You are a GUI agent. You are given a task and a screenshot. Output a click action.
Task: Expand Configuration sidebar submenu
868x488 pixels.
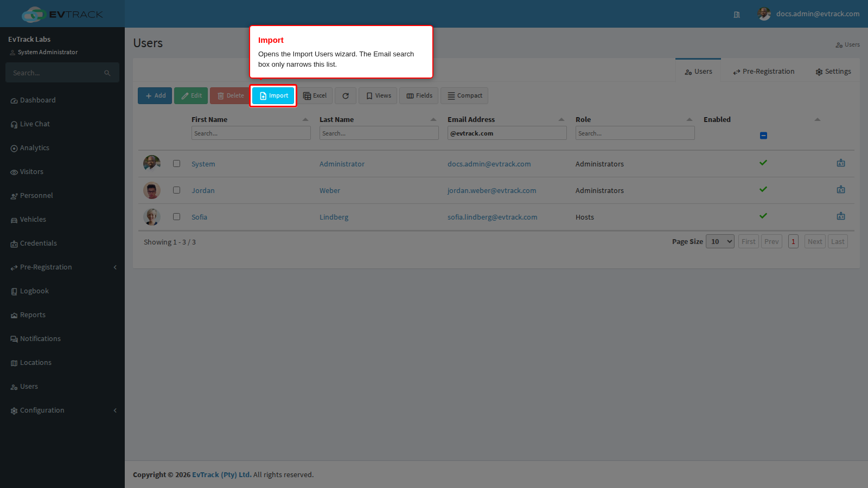click(x=115, y=410)
